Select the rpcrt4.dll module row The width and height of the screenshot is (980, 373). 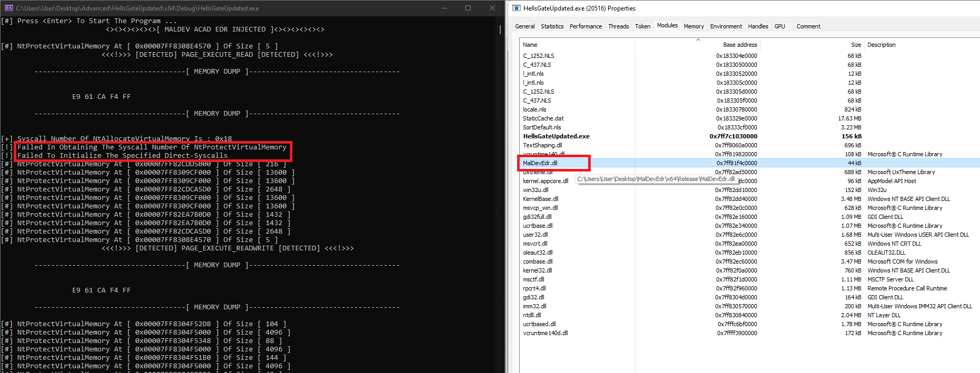750,288
